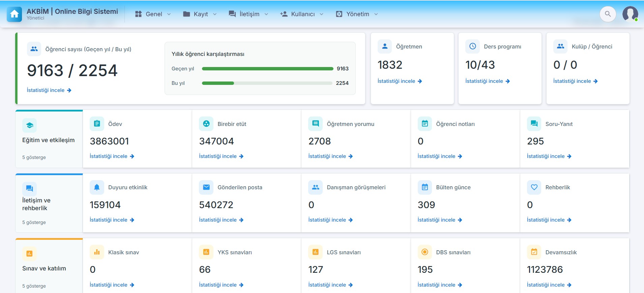Click the Birebir etüt icon
644x293 pixels.
(x=206, y=124)
